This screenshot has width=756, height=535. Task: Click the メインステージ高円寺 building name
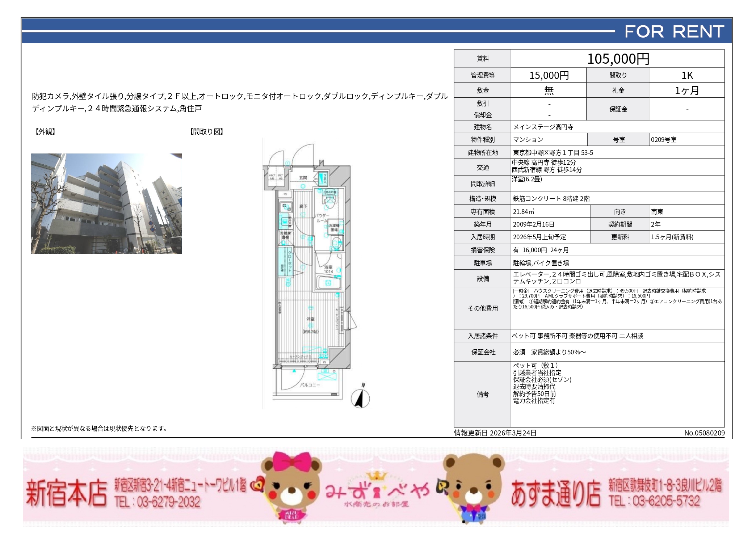pos(543,127)
